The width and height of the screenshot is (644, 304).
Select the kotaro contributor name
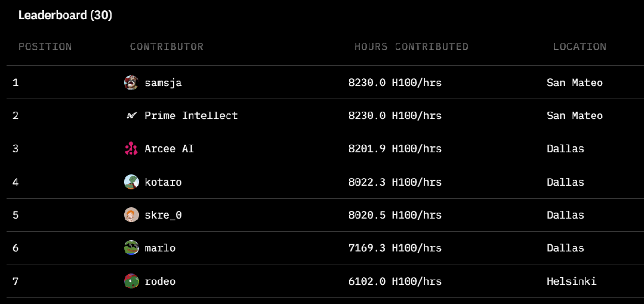pyautogui.click(x=163, y=182)
